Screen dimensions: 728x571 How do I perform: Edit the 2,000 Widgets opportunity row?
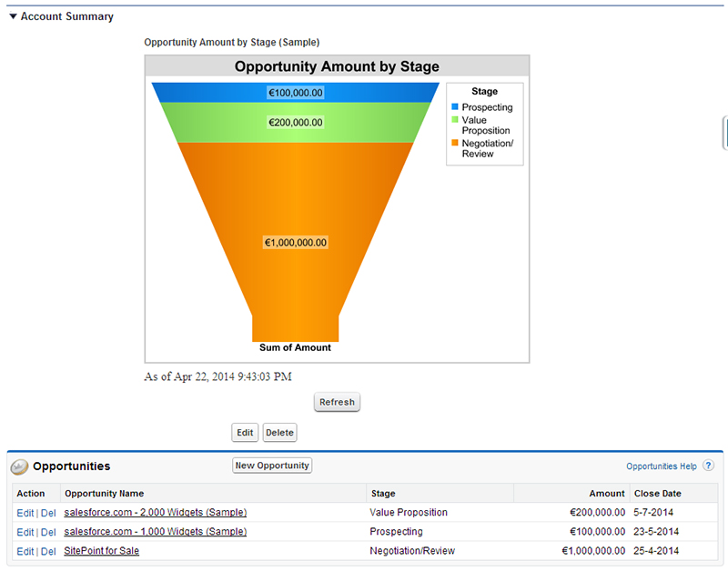pos(25,513)
